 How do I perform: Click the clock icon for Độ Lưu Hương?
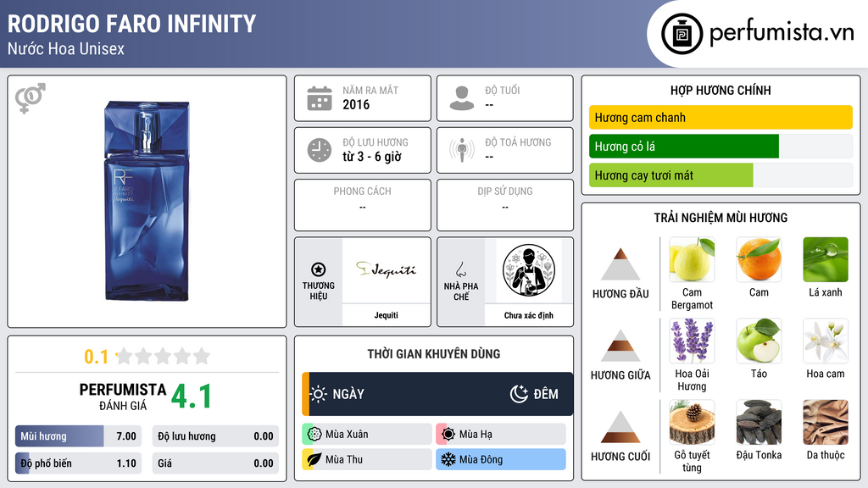pos(320,151)
